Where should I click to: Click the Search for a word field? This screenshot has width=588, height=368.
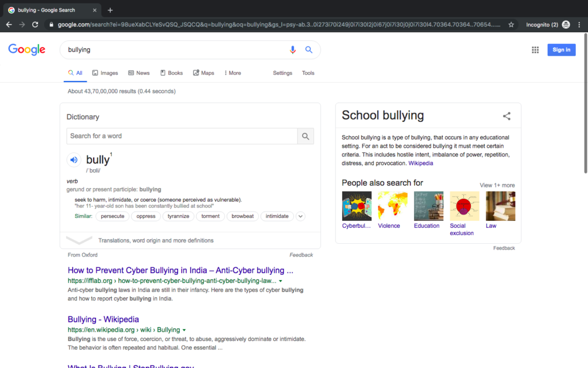182,136
